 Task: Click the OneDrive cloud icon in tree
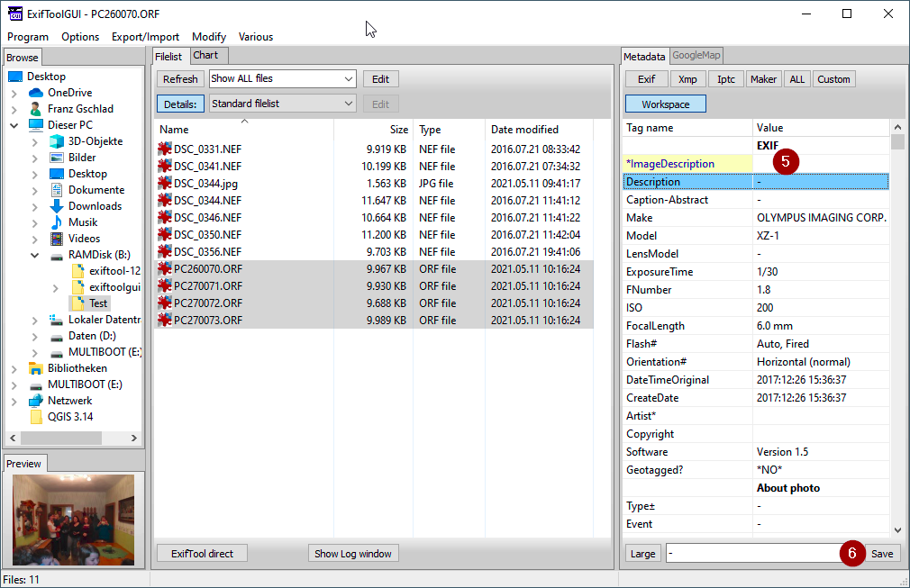pyautogui.click(x=36, y=93)
